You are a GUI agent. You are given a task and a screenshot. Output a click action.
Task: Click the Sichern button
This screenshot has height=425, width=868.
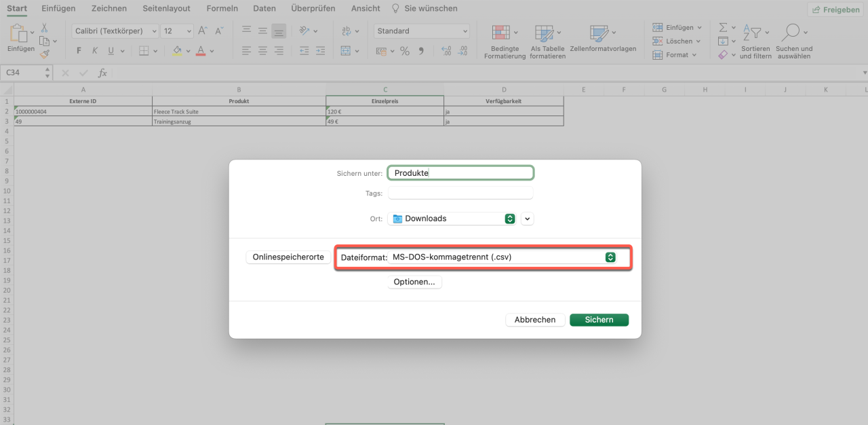coord(599,320)
